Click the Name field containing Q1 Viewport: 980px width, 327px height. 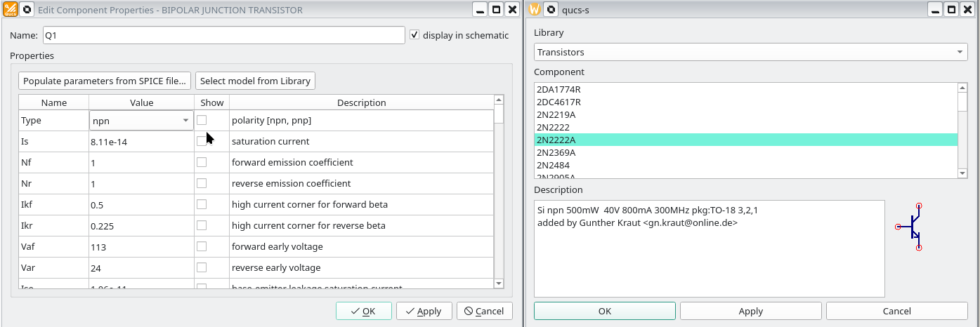point(223,35)
